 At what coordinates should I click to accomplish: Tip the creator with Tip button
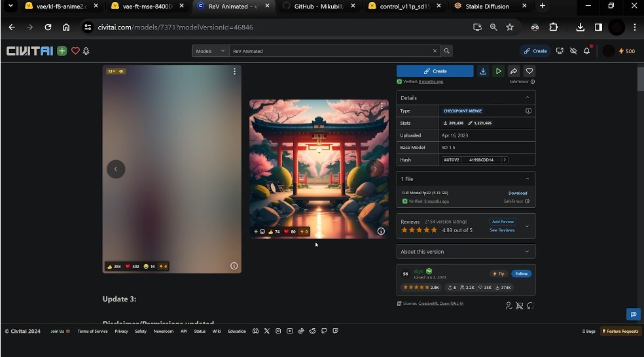499,274
